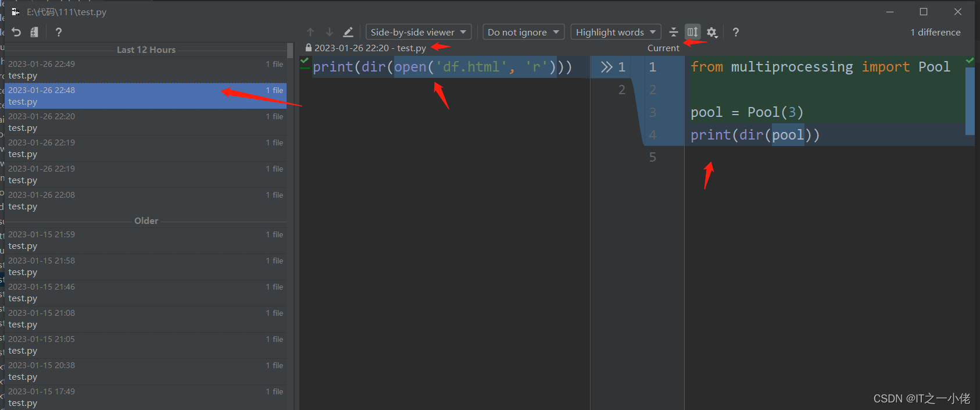980x410 pixels.
Task: Click Collapse unchanged fragments icon
Action: point(674,32)
